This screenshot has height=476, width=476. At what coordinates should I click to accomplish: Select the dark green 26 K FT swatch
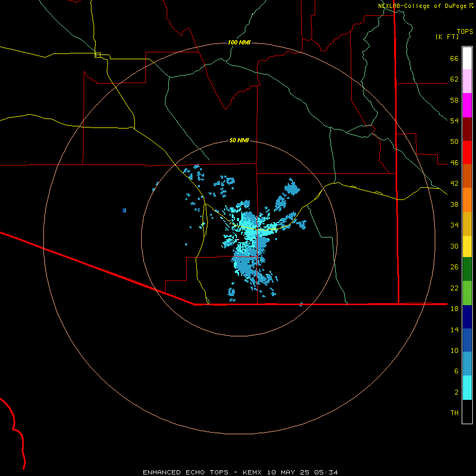point(467,269)
